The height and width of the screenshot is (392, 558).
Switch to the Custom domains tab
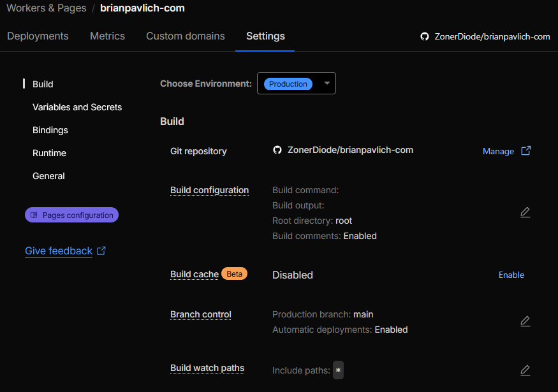point(185,36)
